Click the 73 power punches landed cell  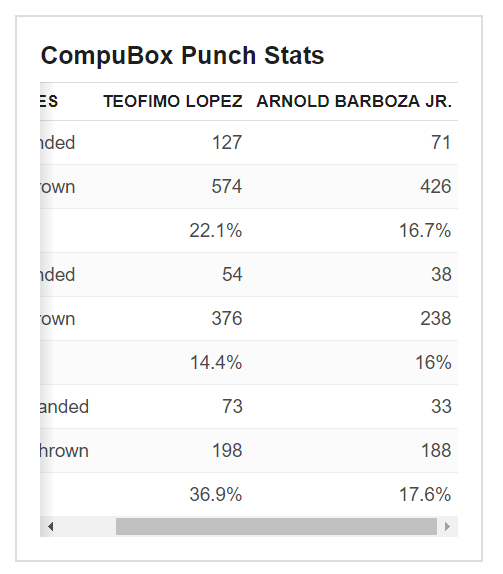(x=232, y=406)
